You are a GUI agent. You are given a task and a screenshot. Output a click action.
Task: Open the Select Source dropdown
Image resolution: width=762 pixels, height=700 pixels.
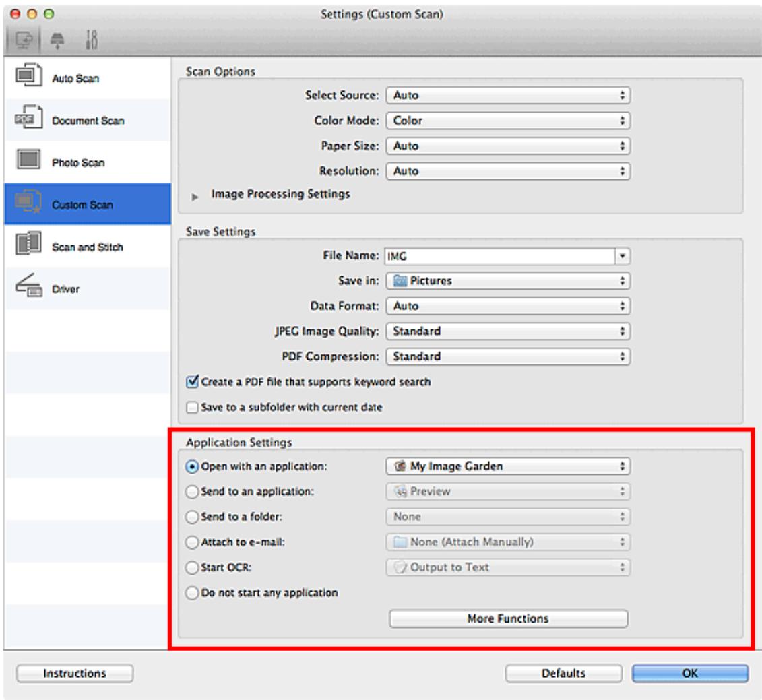coord(508,95)
